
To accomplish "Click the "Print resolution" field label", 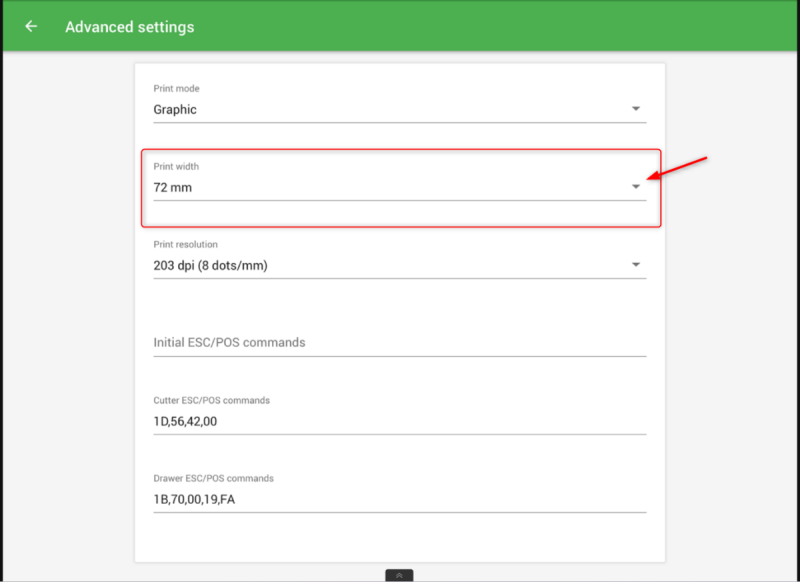I will 185,244.
